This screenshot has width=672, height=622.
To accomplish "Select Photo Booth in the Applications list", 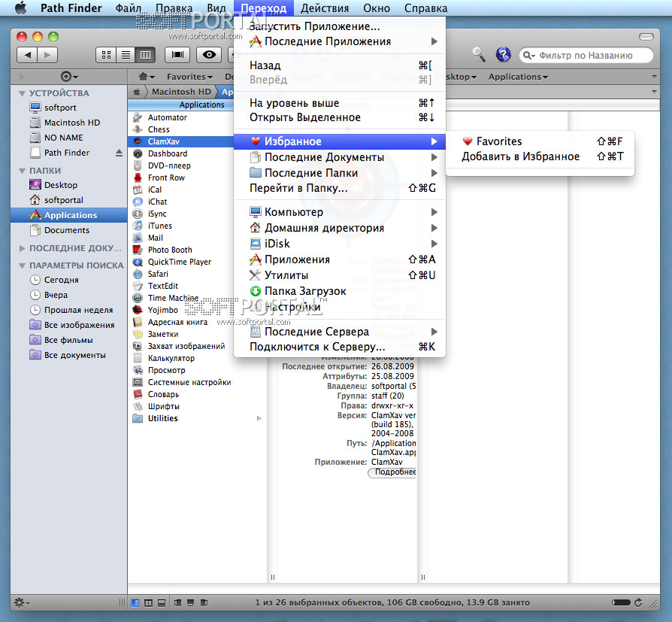I will tap(181, 250).
